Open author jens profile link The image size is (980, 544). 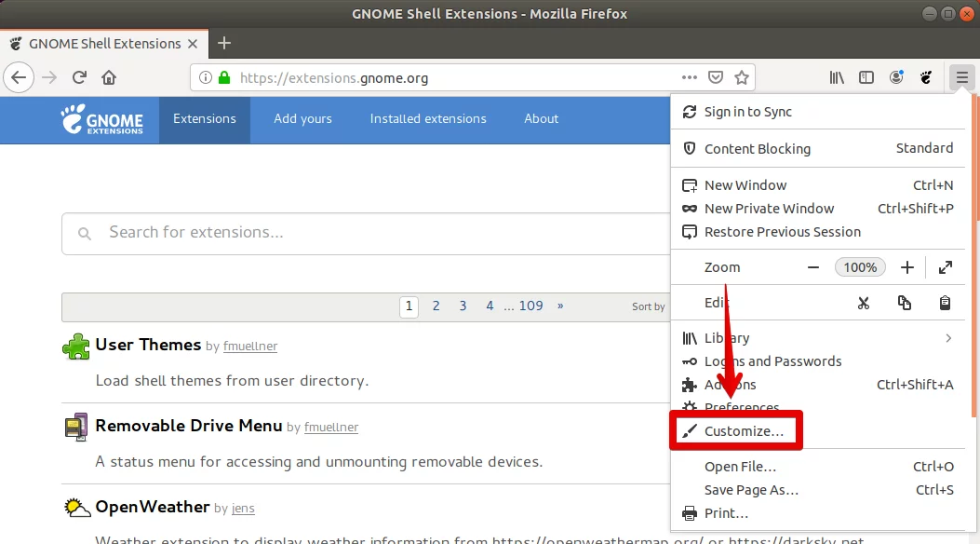[x=243, y=509]
